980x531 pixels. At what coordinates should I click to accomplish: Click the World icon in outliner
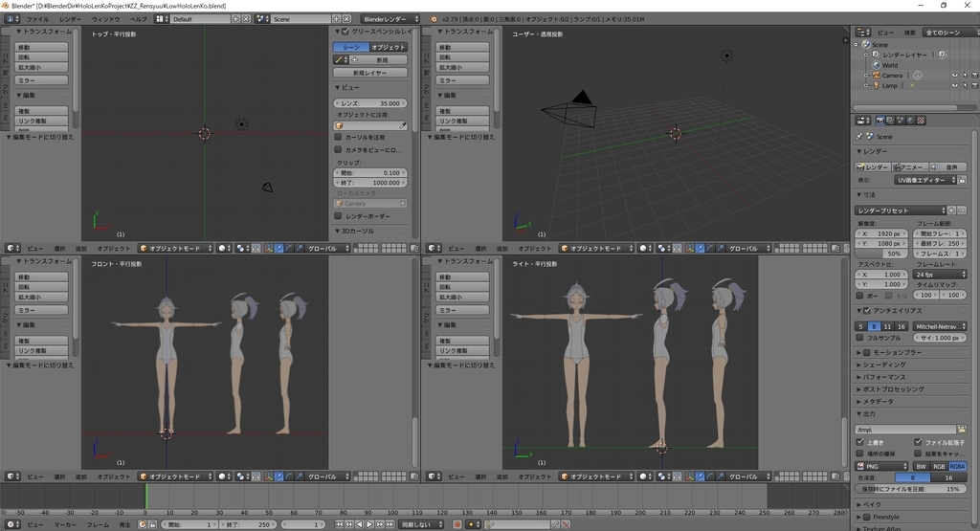pos(875,65)
